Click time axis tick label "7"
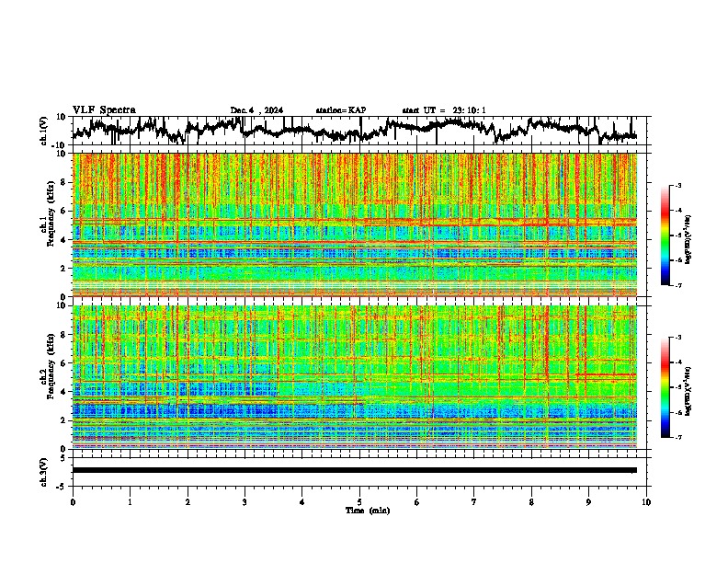Image resolution: width=728 pixels, height=563 pixels. point(474,502)
